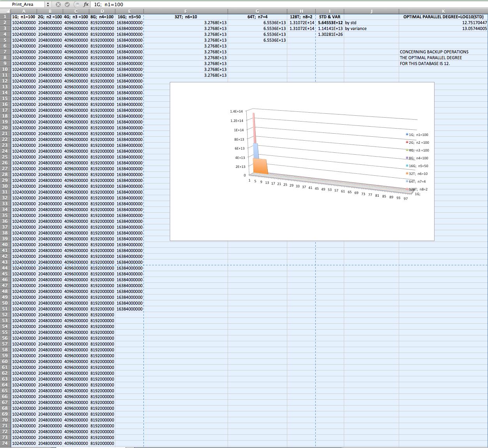Click chart legend entry 32T; n6=10
The width and height of the screenshot is (488, 448).
coord(417,174)
